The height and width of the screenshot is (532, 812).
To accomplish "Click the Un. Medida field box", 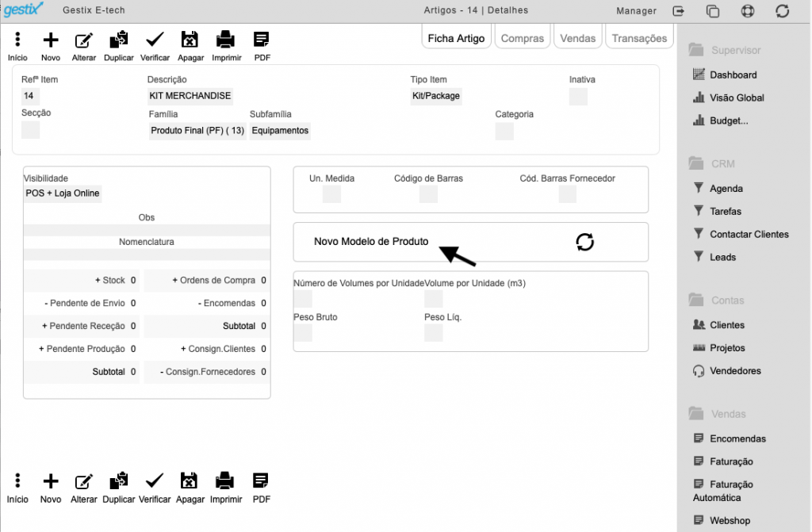I will (x=331, y=194).
